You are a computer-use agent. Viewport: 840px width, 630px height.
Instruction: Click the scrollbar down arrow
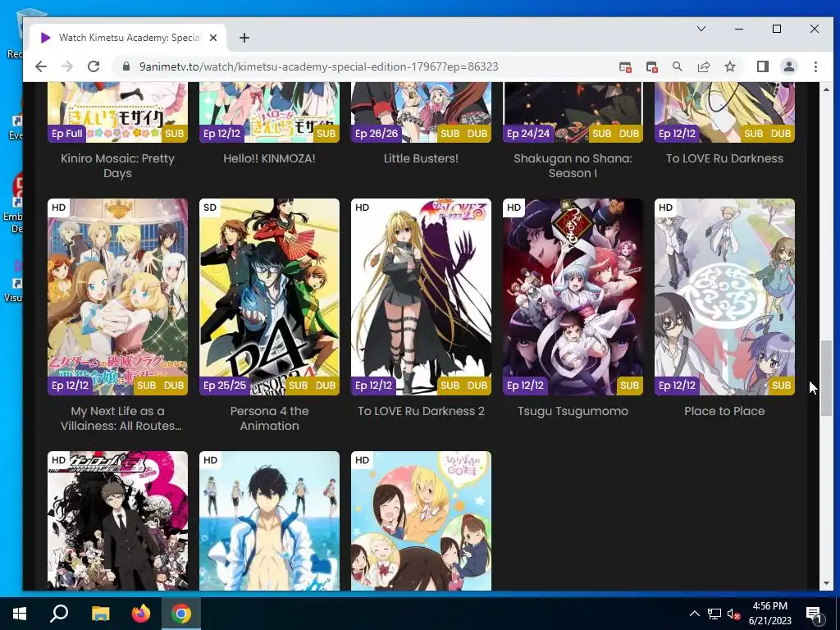point(826,583)
